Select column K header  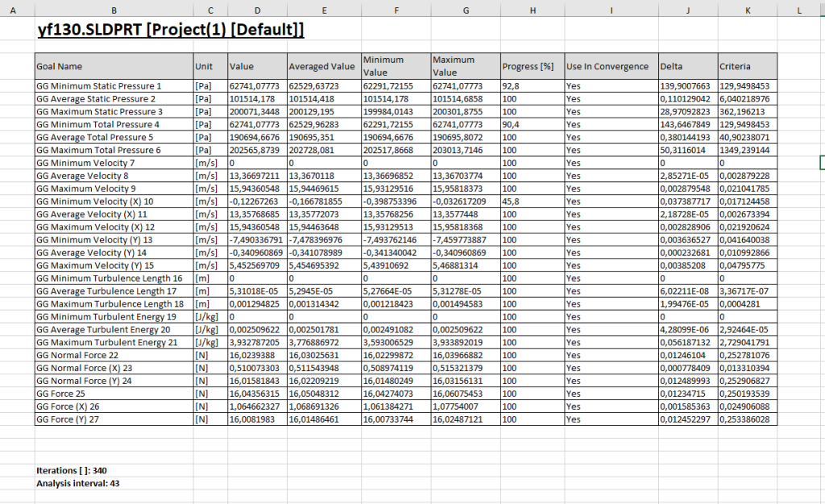(x=747, y=10)
